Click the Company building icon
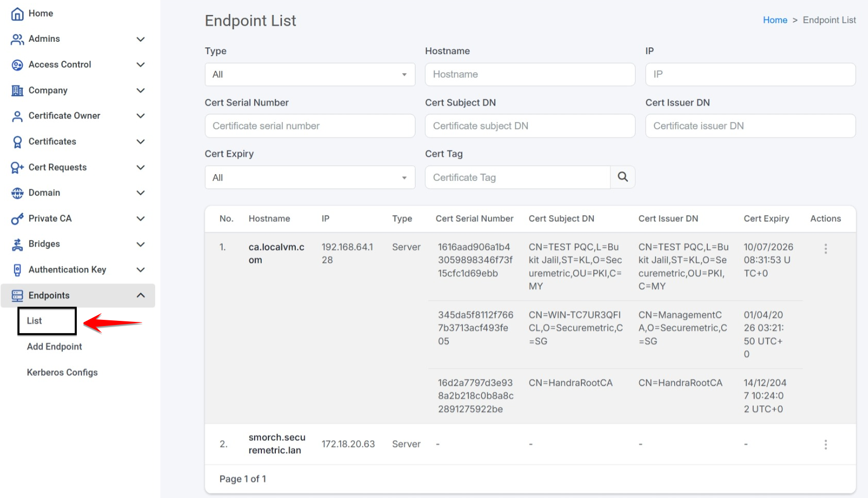The width and height of the screenshot is (868, 498). (17, 90)
